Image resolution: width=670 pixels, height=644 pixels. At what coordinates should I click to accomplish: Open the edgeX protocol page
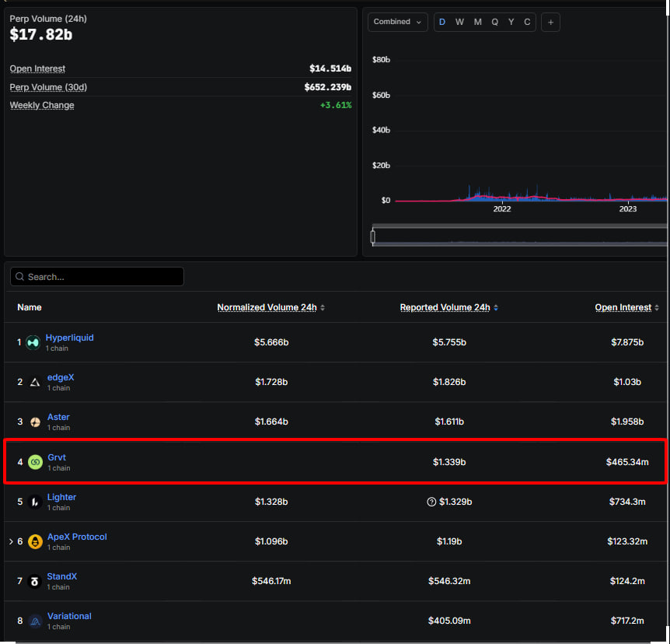tap(61, 377)
